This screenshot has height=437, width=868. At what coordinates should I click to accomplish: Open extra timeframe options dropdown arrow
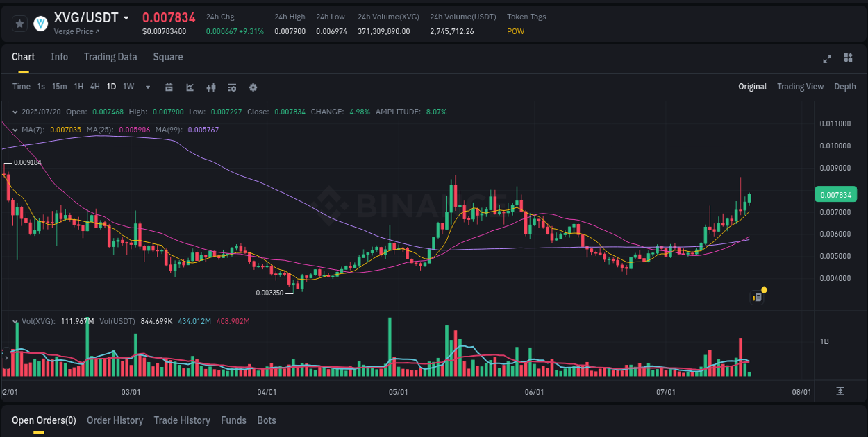pyautogui.click(x=147, y=87)
